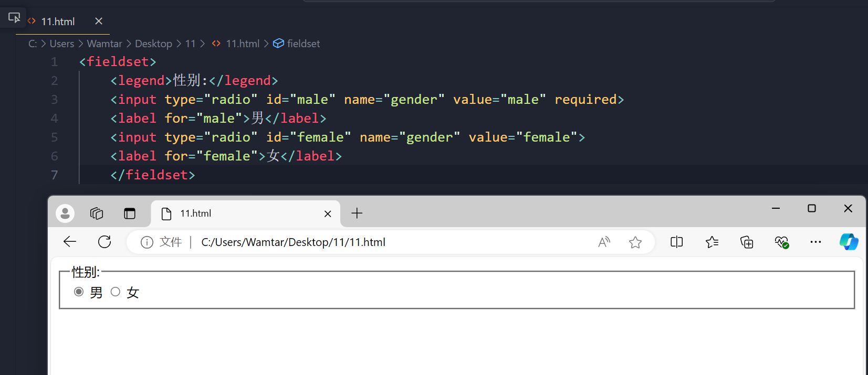Refresh the 11.html page
The width and height of the screenshot is (868, 375).
[104, 242]
